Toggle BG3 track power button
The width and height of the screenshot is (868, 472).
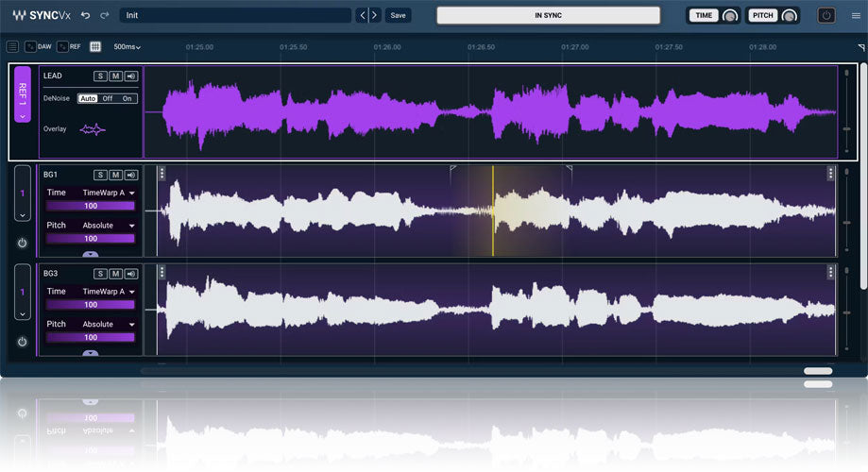click(x=22, y=342)
